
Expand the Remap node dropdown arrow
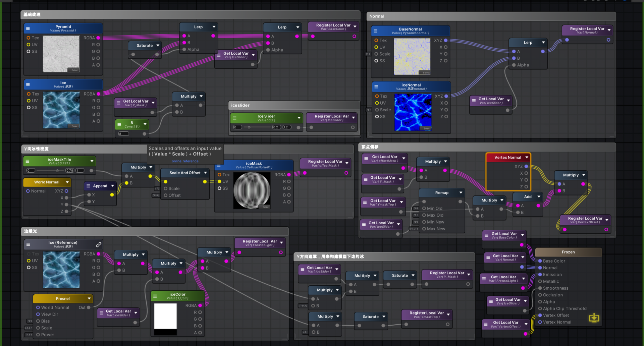point(461,193)
